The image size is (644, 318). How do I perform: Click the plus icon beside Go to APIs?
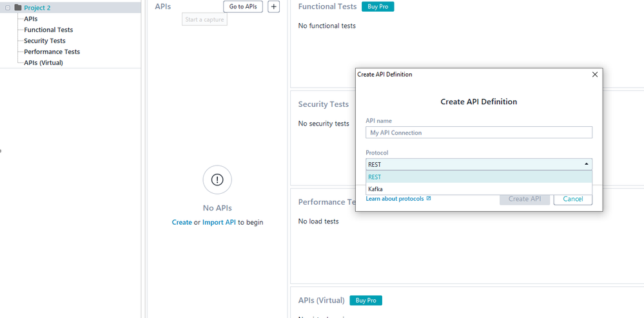click(273, 6)
